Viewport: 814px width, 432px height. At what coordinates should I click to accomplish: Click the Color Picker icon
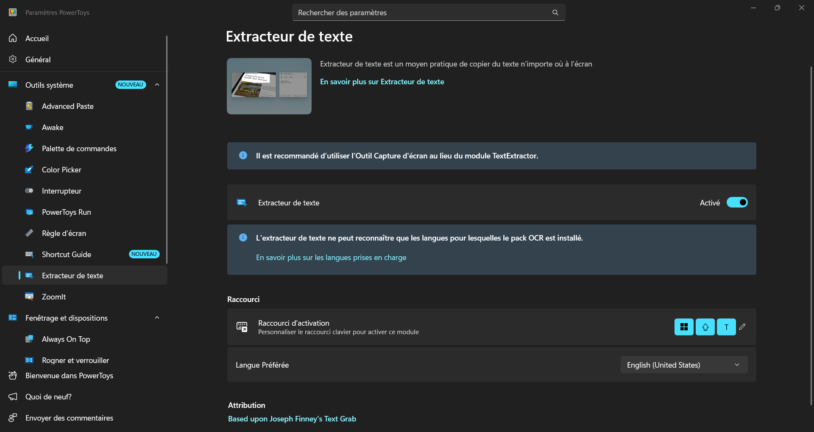coord(29,170)
